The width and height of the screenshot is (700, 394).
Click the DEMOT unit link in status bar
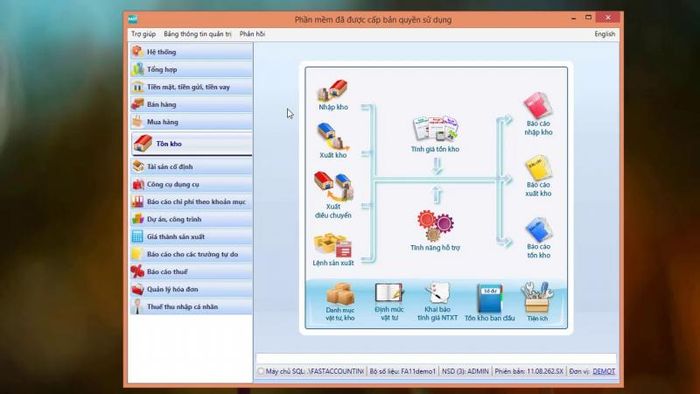coord(604,371)
